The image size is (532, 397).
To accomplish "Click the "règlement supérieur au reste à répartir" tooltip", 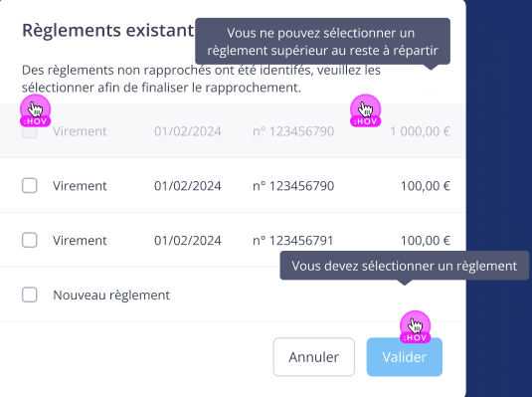I will pos(322,42).
